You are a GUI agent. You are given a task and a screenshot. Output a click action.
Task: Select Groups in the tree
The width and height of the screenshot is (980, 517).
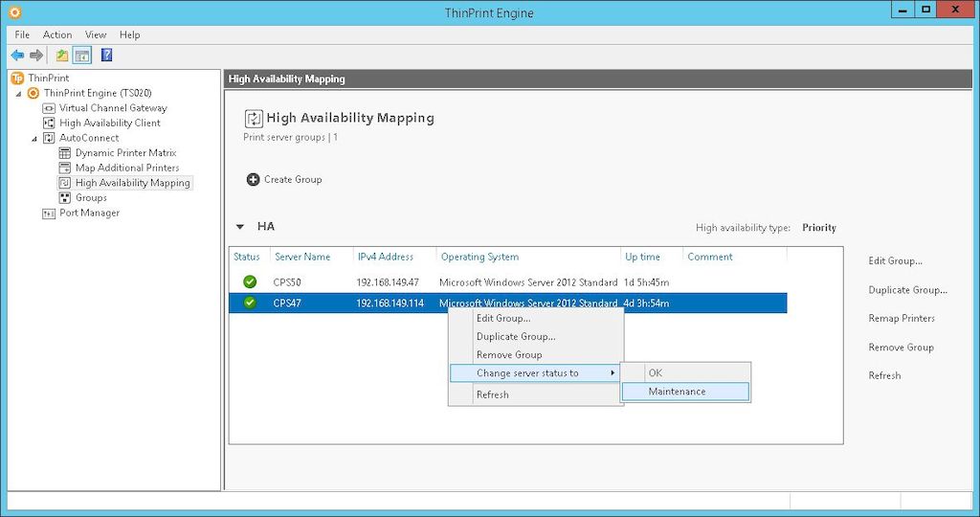91,198
